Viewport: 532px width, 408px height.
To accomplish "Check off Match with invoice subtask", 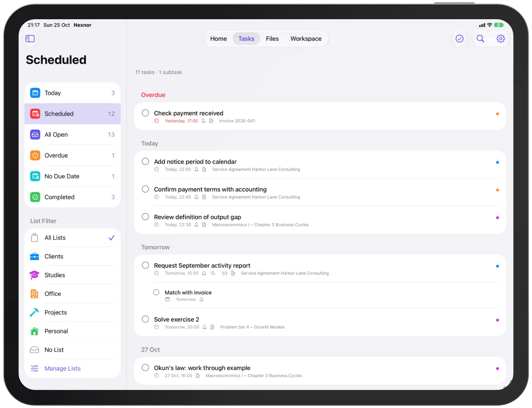I will (x=156, y=292).
